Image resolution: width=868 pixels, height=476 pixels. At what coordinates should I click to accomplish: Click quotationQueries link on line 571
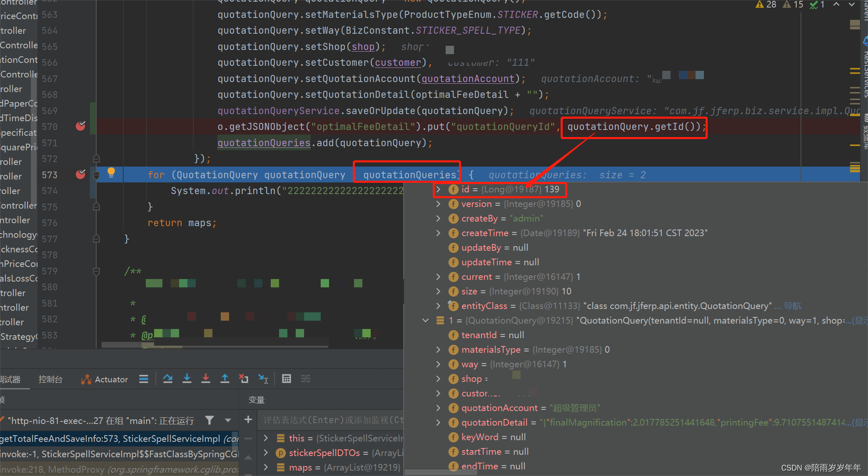[x=264, y=143]
